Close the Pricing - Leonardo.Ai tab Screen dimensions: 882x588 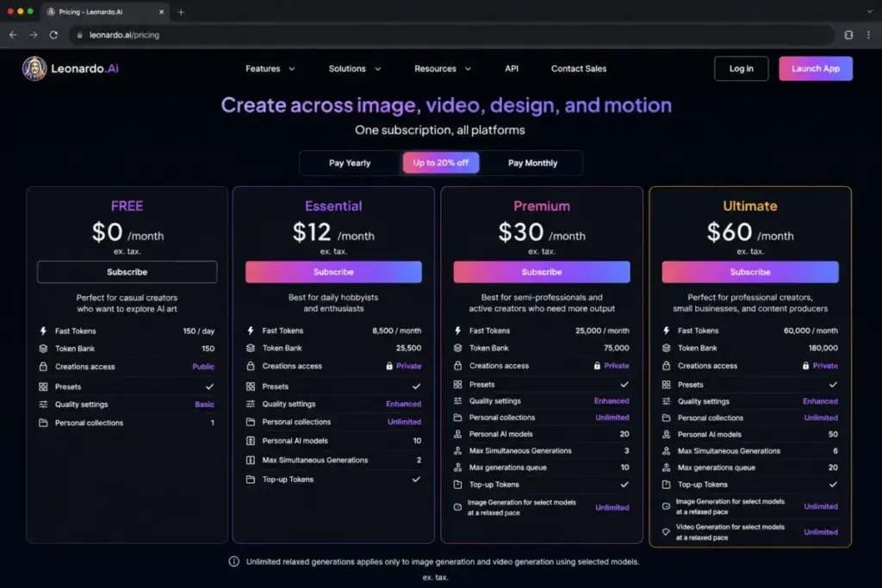point(161,12)
